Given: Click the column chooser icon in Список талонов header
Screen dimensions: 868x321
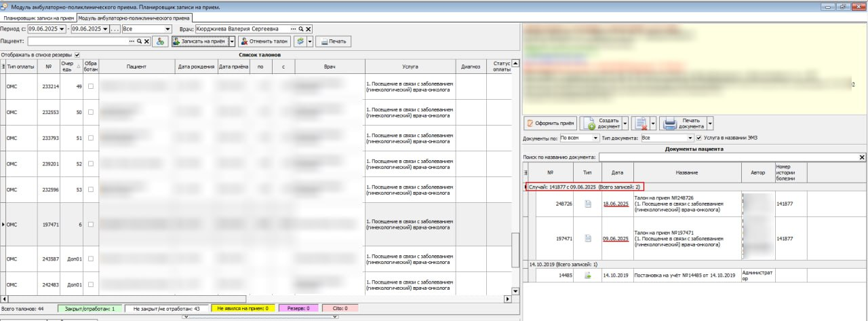Looking at the screenshot, I should (x=3, y=67).
